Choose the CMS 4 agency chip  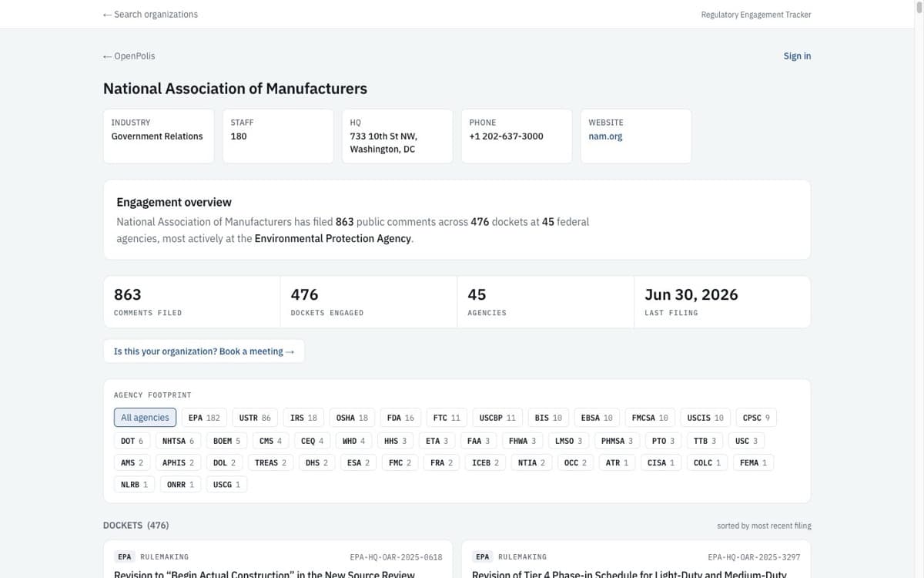pyautogui.click(x=270, y=441)
